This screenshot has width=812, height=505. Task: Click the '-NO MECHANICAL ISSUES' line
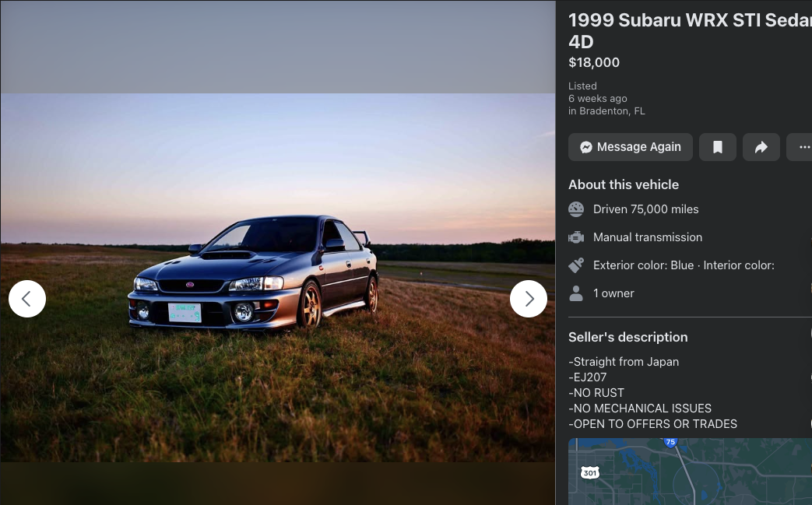pos(640,409)
